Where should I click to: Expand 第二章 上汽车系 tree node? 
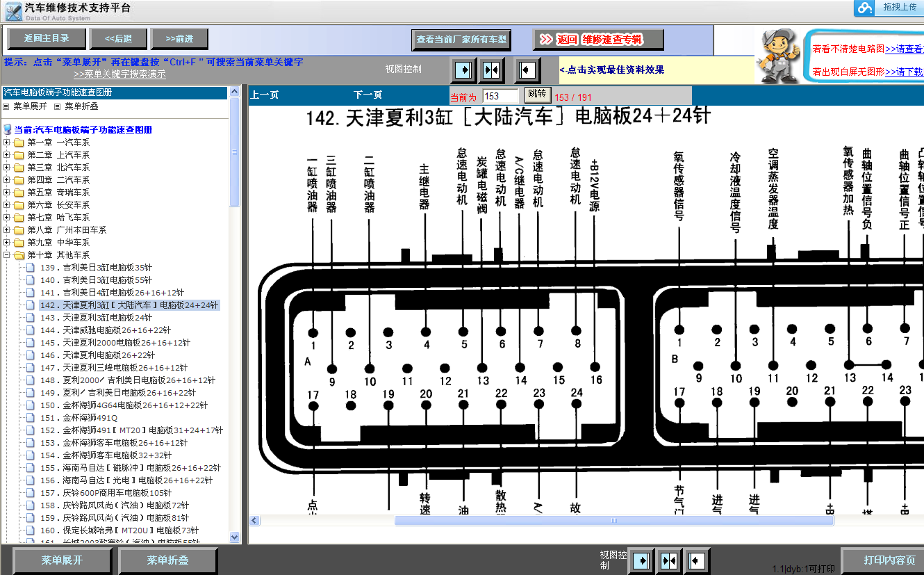(x=7, y=155)
